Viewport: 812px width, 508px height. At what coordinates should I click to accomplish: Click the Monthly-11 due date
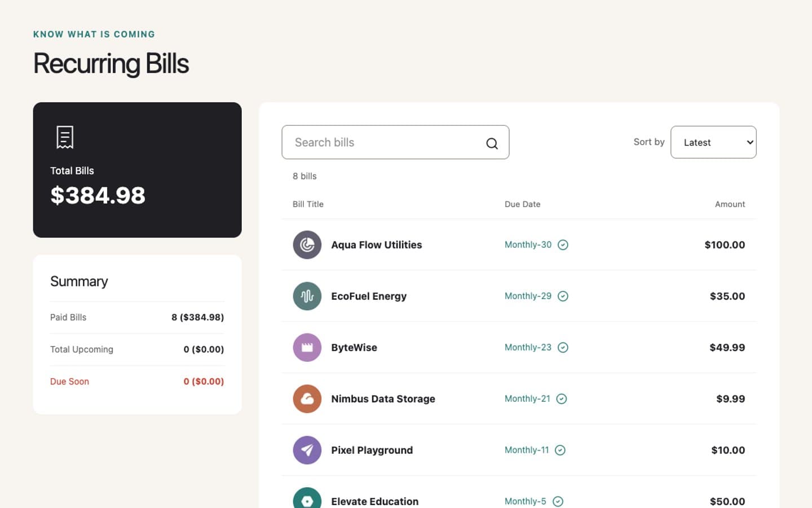point(527,450)
